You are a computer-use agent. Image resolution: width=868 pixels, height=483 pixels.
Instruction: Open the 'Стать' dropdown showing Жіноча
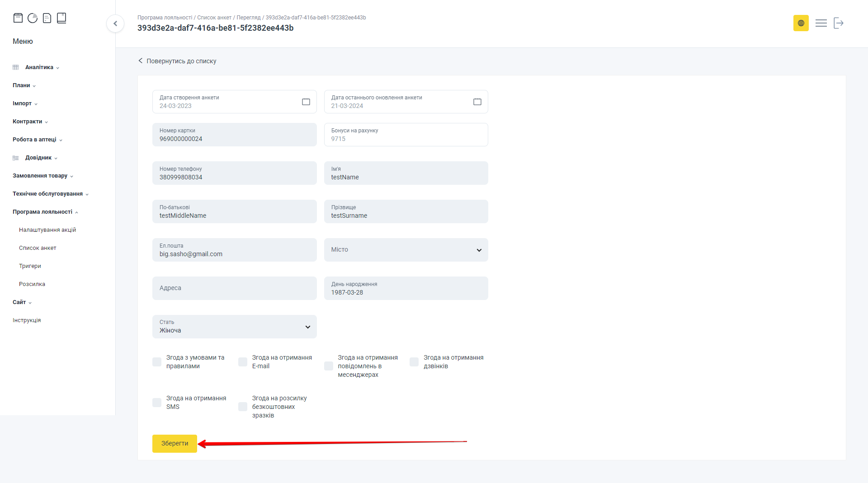click(234, 327)
